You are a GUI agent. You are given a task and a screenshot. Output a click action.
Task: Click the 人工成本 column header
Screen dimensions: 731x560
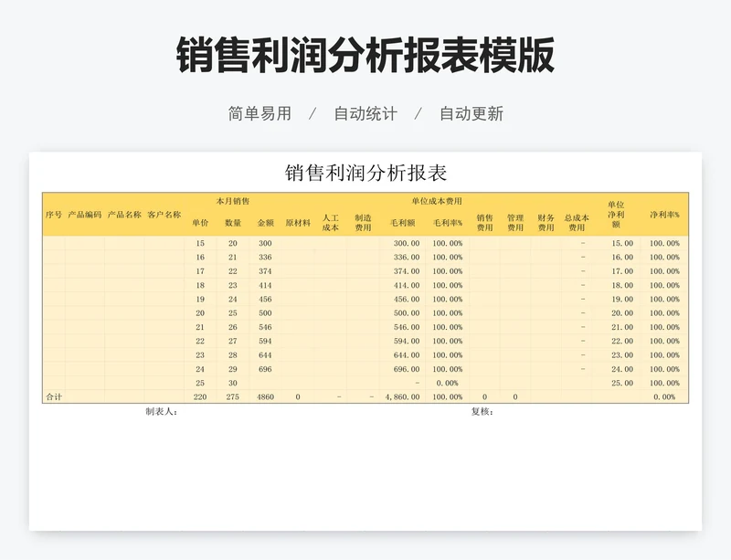(x=331, y=223)
